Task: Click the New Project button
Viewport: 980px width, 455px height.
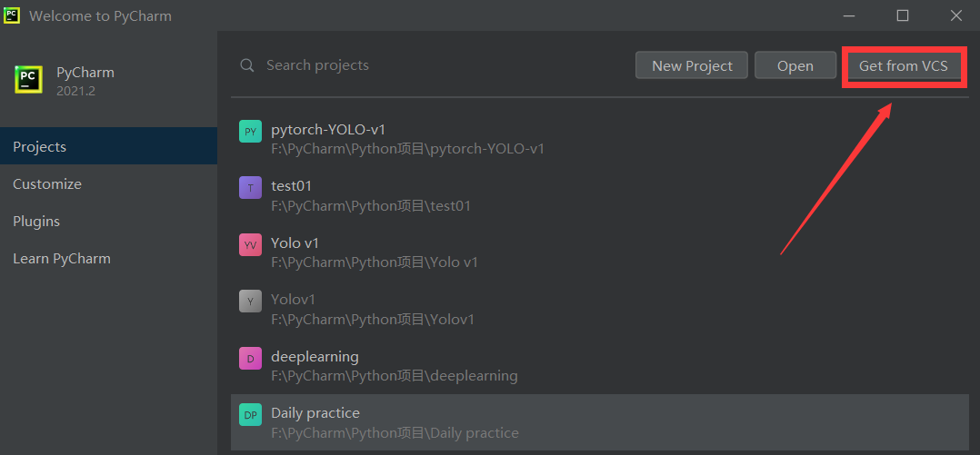Action: [692, 65]
